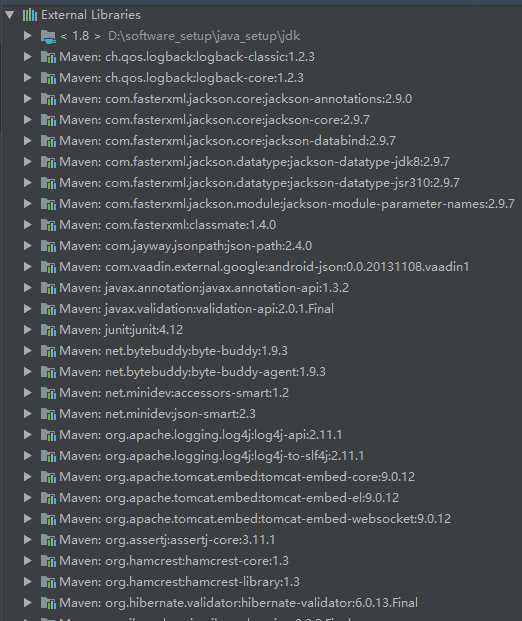Select Maven: org.apache.logging.log4j:log4j-api:2.11.1 row
Image resolution: width=522 pixels, height=621 pixels.
click(x=201, y=435)
